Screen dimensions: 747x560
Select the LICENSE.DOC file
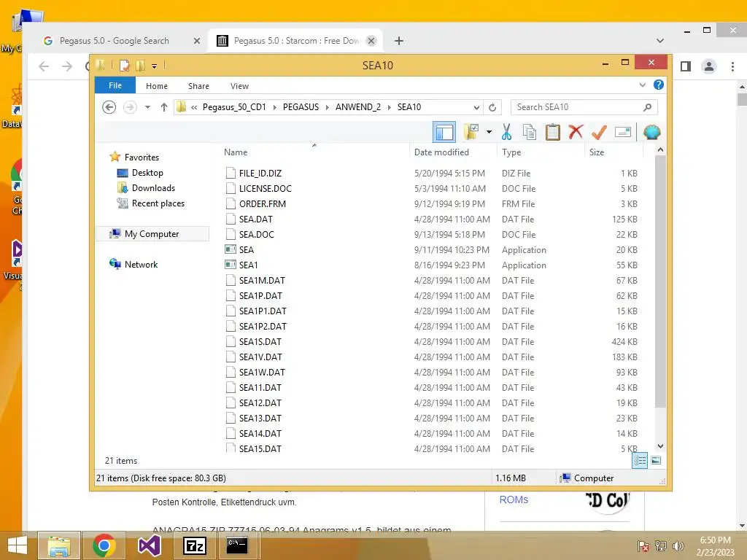pyautogui.click(x=266, y=189)
